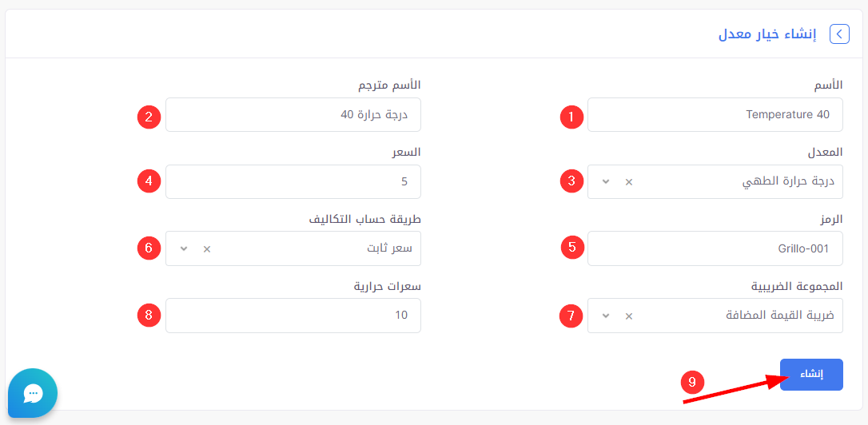Click the إنشاء خيار معدل page title

[x=766, y=34]
